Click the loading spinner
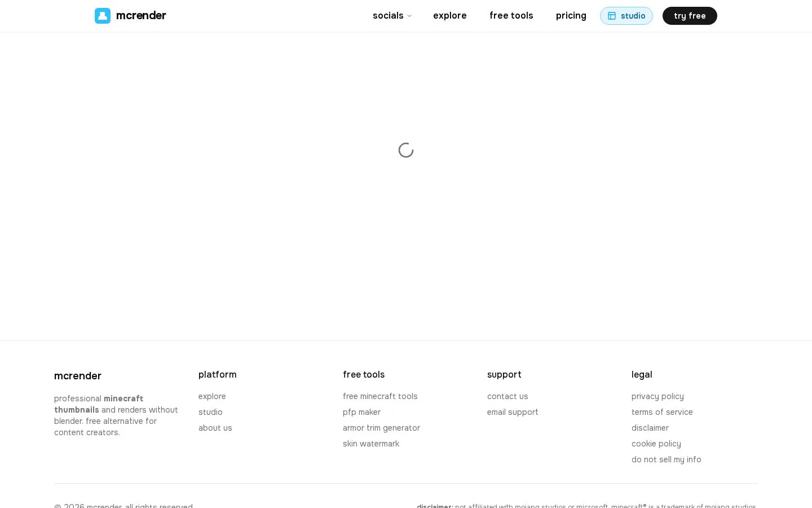 [406, 150]
